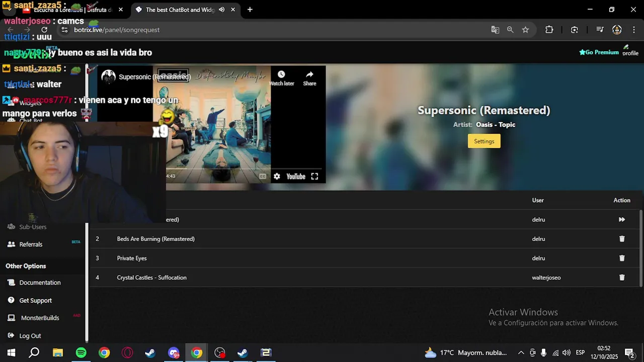Open Windows Start menu
Viewport: 644px width, 362px height.
pyautogui.click(x=11, y=353)
